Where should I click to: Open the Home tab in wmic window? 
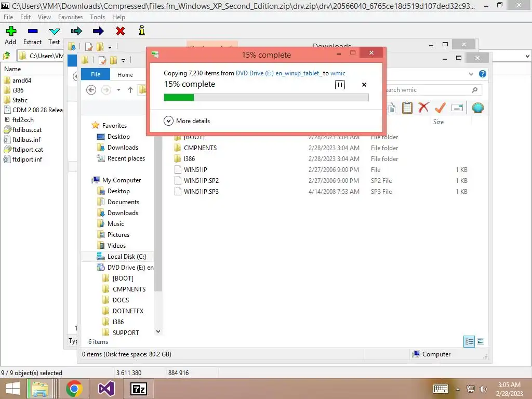point(125,75)
